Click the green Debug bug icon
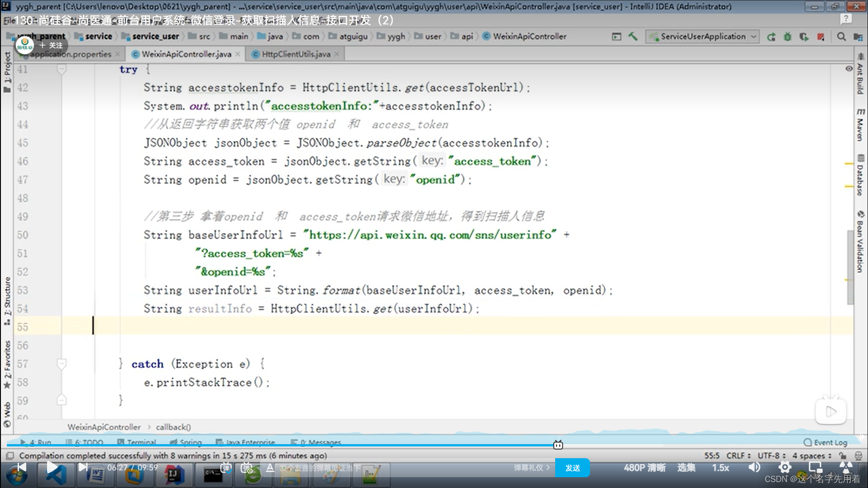868x488 pixels. point(788,37)
